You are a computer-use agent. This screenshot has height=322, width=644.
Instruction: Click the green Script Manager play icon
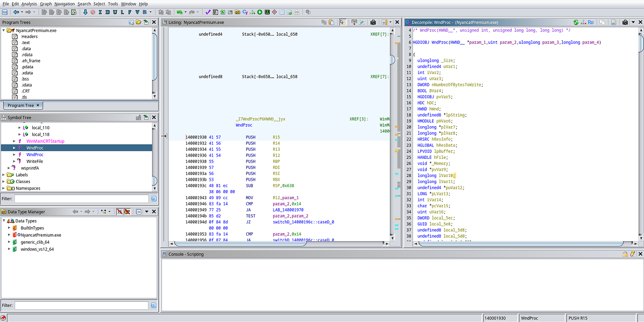pyautogui.click(x=260, y=12)
